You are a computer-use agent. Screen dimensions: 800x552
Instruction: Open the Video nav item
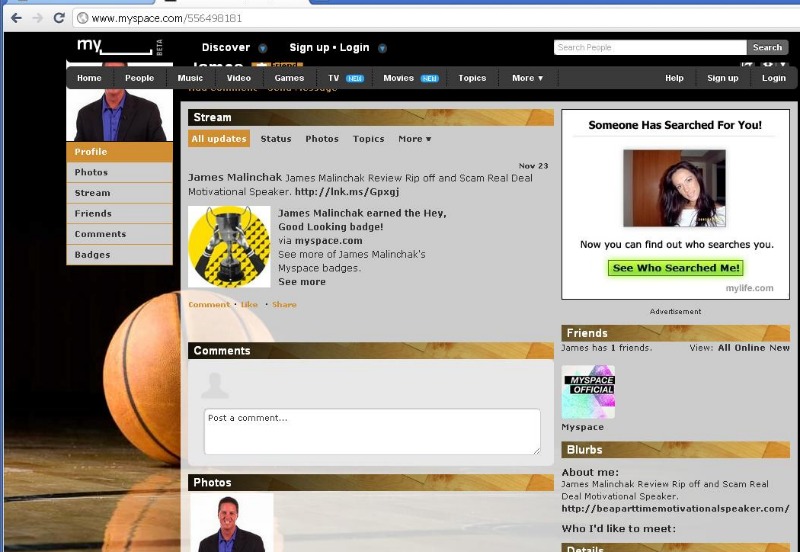(239, 78)
